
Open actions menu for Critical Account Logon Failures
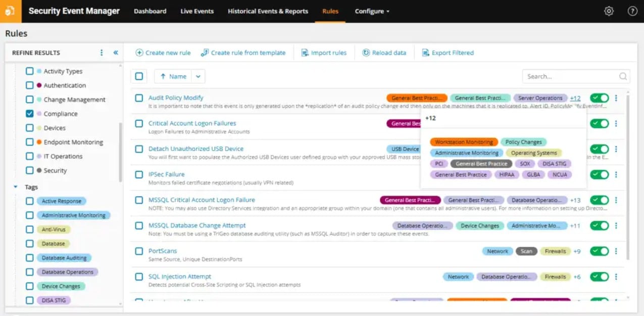[x=616, y=123]
